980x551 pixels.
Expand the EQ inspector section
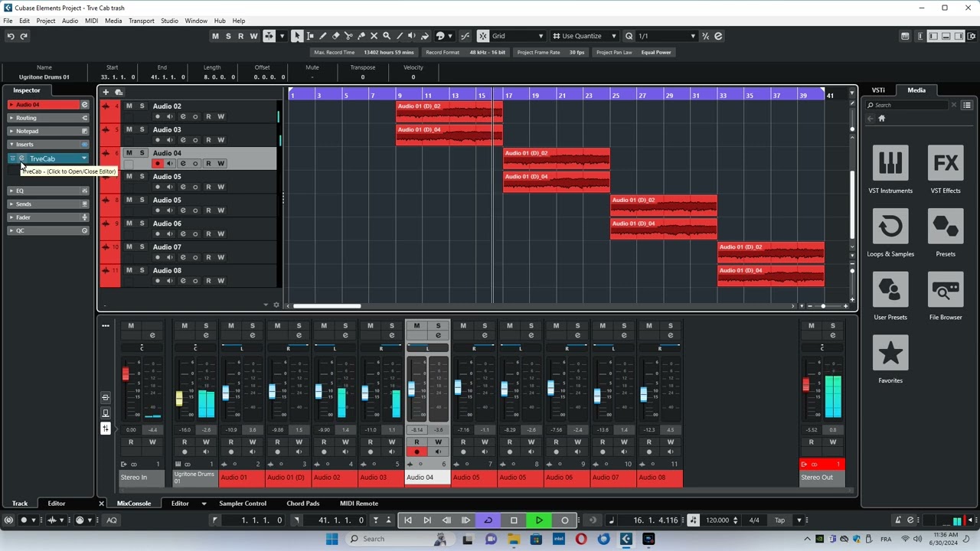(48, 191)
